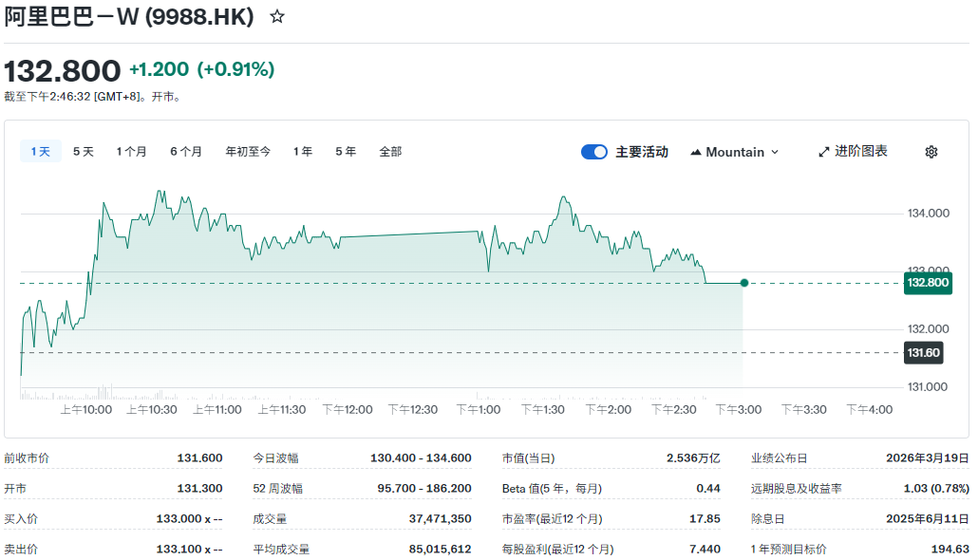Switch to the 6个月 range tab
This screenshot has height=560, width=978.
coord(185,150)
